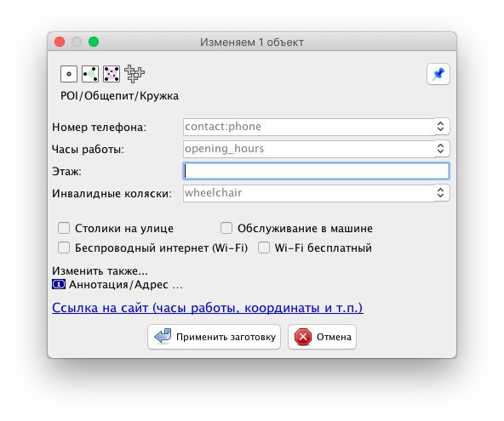Screen dimensions: 504x421
Task: Open the wheelchair dropdown arrows
Action: click(x=441, y=193)
